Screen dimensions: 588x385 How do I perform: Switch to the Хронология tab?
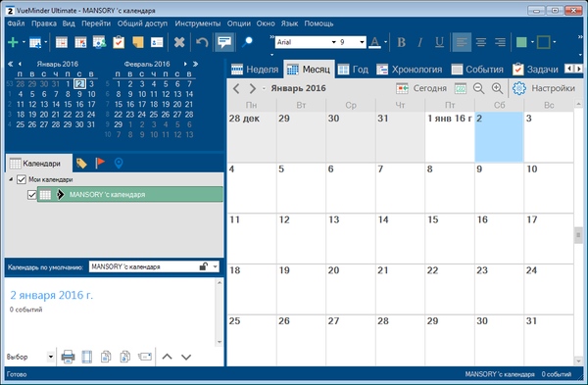pyautogui.click(x=410, y=70)
